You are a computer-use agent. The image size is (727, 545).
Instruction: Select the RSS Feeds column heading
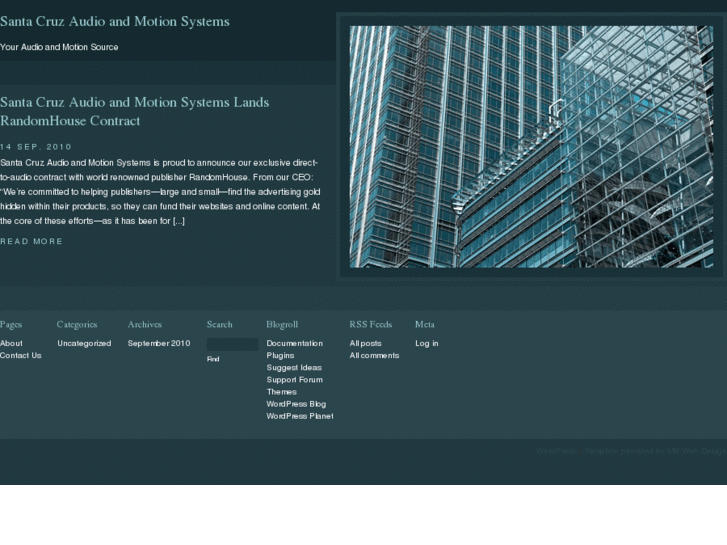[x=370, y=324]
